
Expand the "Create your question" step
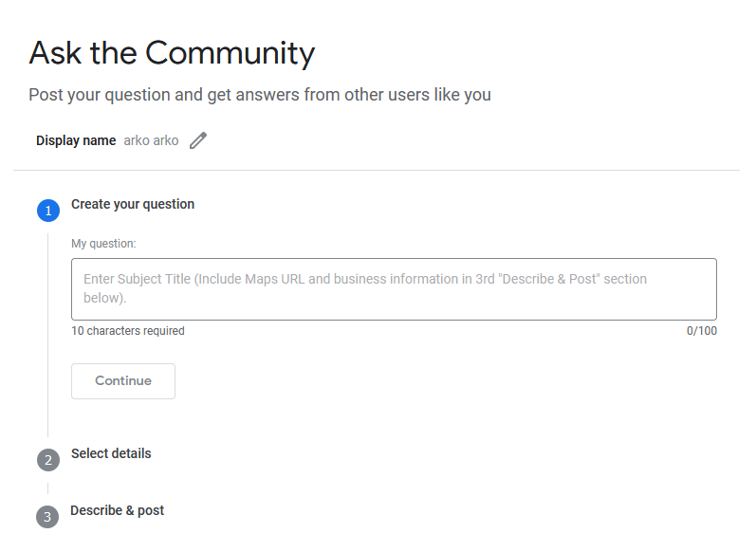point(133,204)
